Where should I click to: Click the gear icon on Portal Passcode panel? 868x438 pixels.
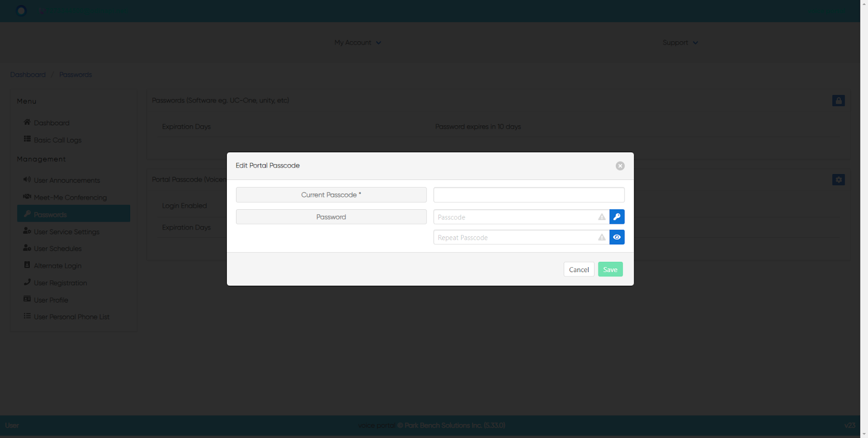tap(839, 179)
